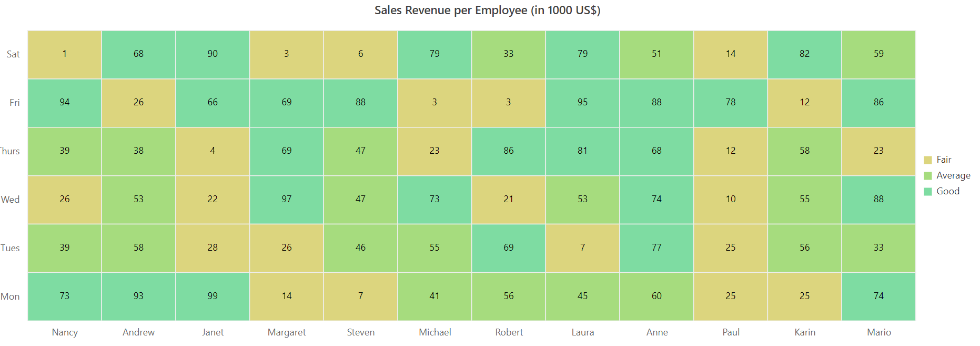The image size is (980, 346).
Task: Toggle the Good legend entry label
Action: pyautogui.click(x=948, y=191)
